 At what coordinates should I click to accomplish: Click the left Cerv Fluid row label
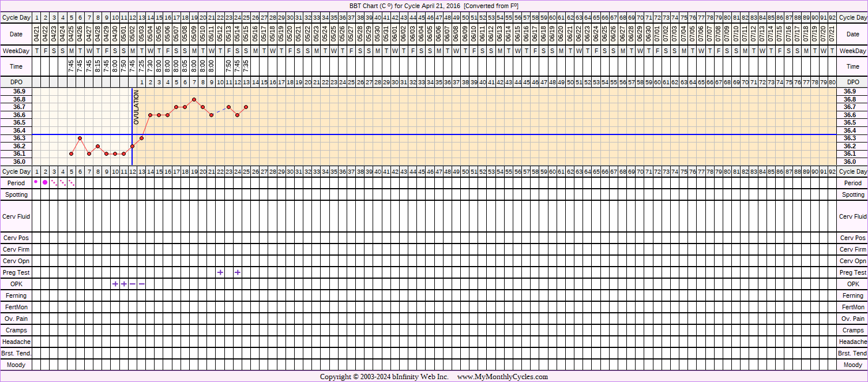17,216
